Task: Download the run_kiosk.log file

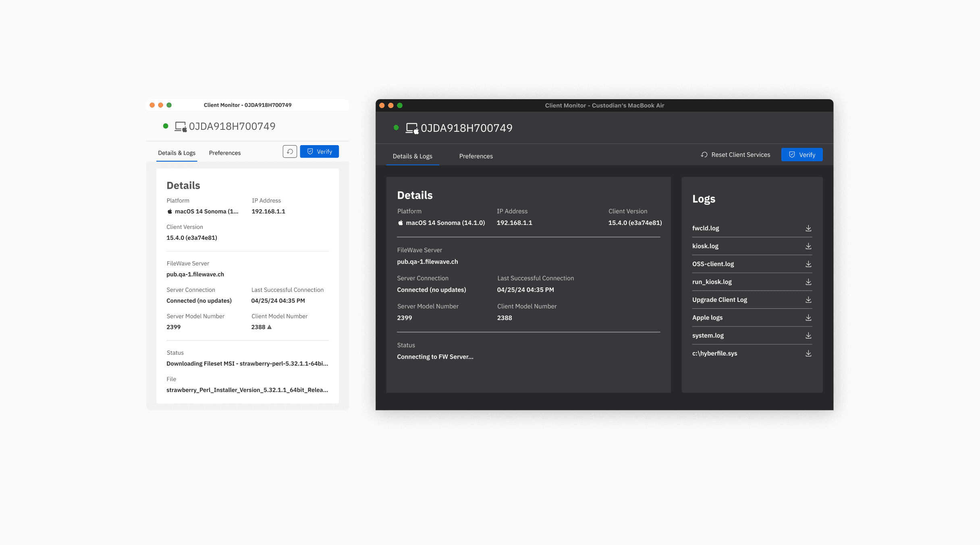Action: tap(808, 282)
